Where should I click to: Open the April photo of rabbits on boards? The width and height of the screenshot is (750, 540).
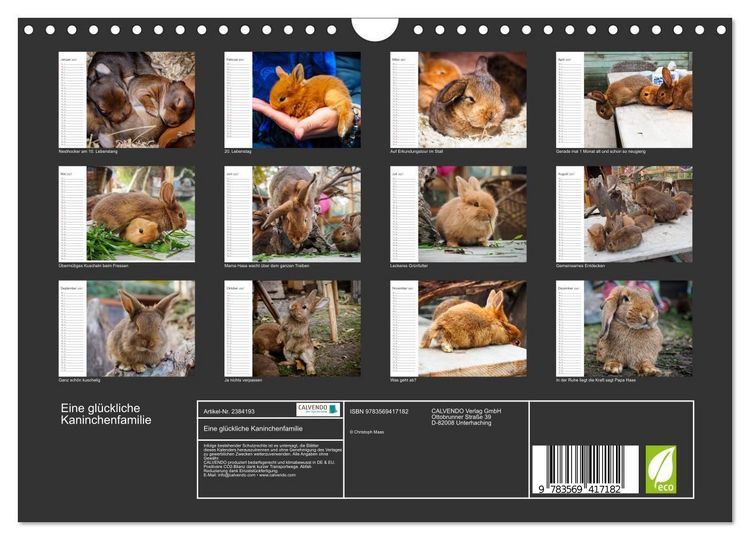[x=638, y=99]
